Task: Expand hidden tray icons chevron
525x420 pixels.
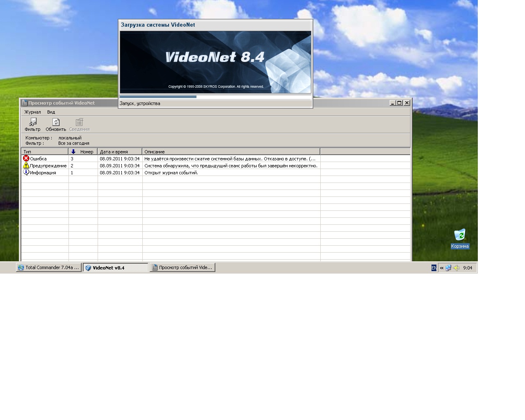Action: tap(442, 268)
